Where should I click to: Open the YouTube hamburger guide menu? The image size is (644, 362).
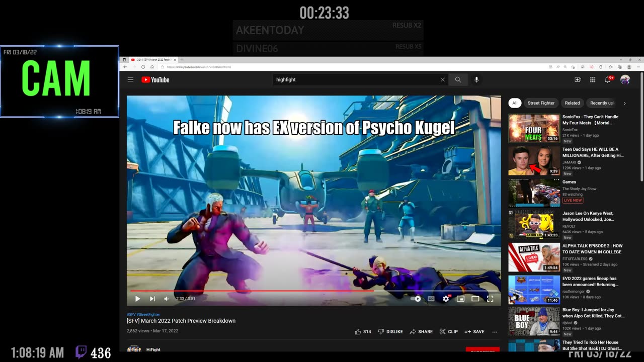(130, 79)
